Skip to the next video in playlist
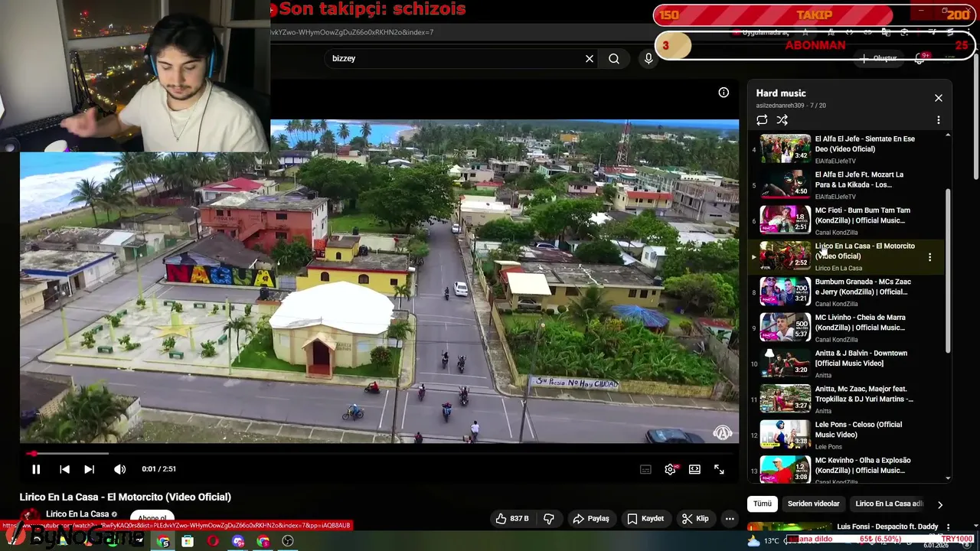 click(90, 469)
